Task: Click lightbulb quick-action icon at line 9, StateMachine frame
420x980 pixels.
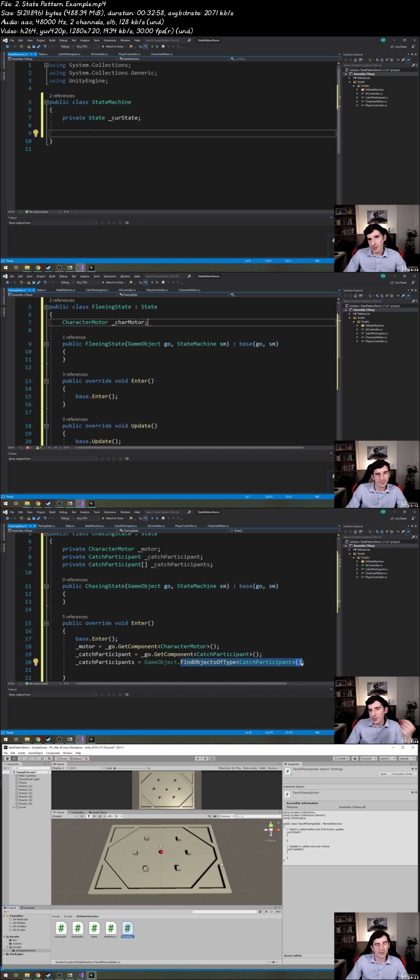Action: pos(36,133)
